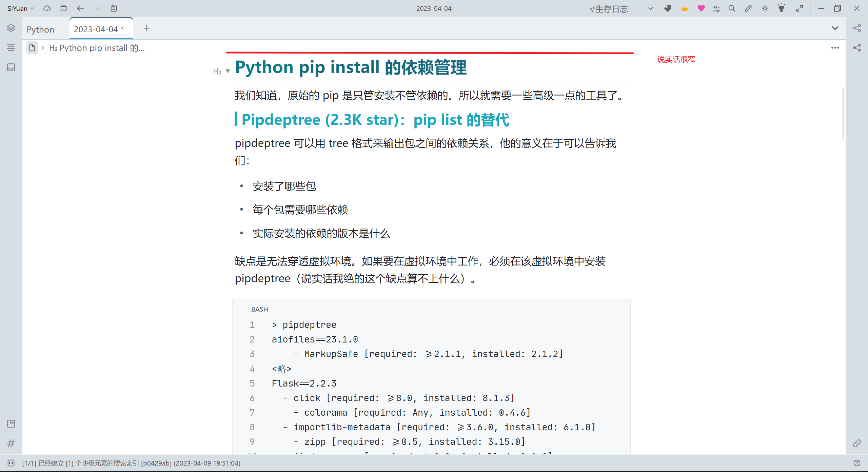Expand the tab list chevron
Image resolution: width=868 pixels, height=472 pixels.
coord(835,28)
